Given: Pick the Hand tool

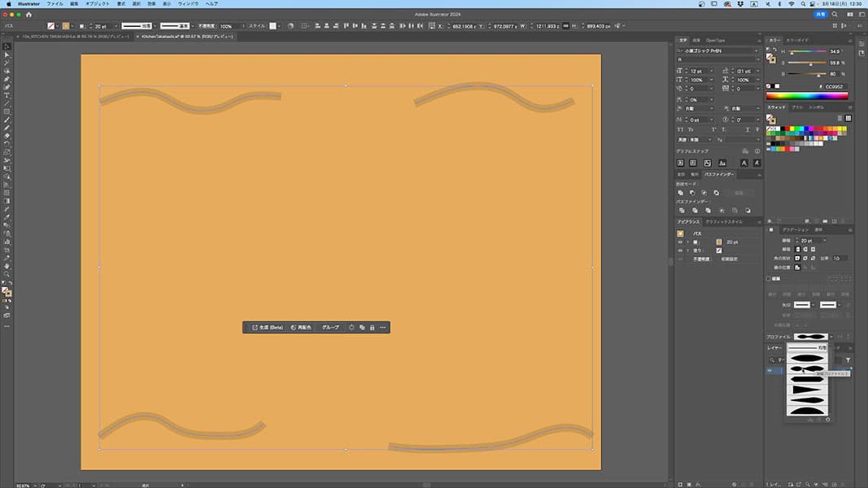Looking at the screenshot, I should (x=7, y=265).
